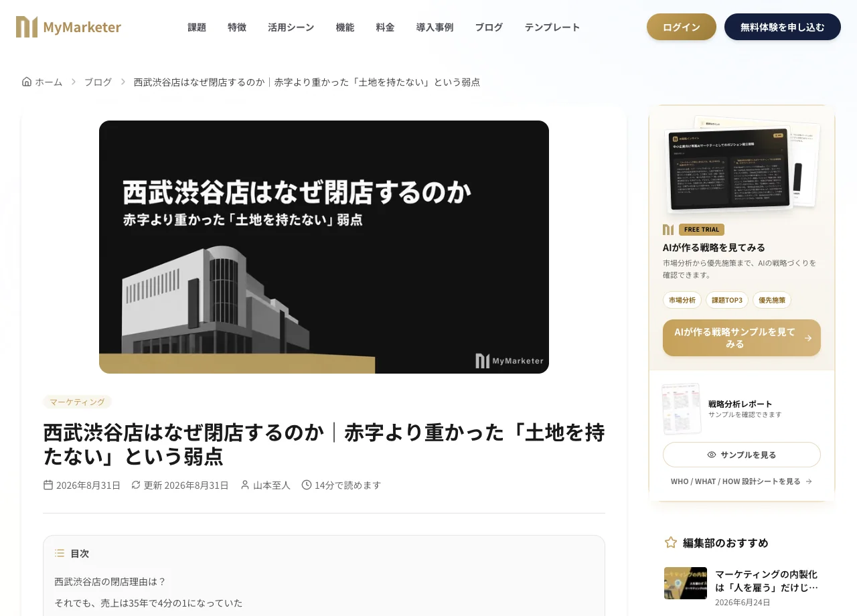Click AIが作る戦略サンプルを見てみる button
The height and width of the screenshot is (616, 857).
click(742, 337)
